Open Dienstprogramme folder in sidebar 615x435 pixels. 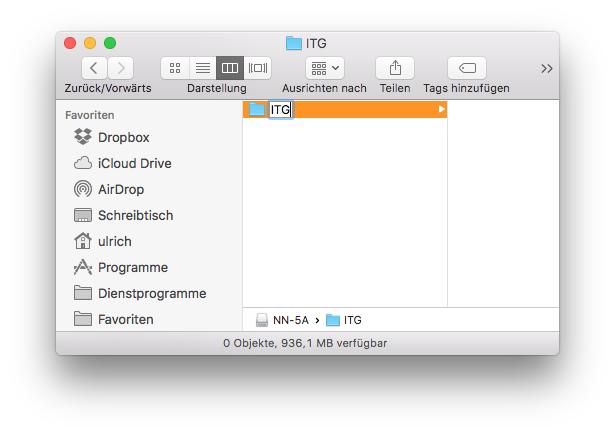tap(140, 293)
